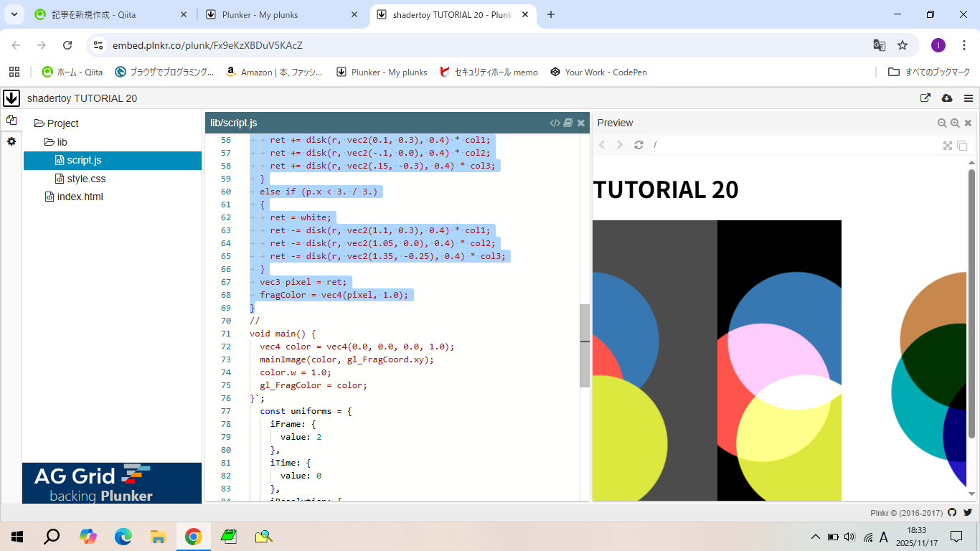Open File Explorer from taskbar
This screenshot has height=551, width=980.
pos(158,536)
